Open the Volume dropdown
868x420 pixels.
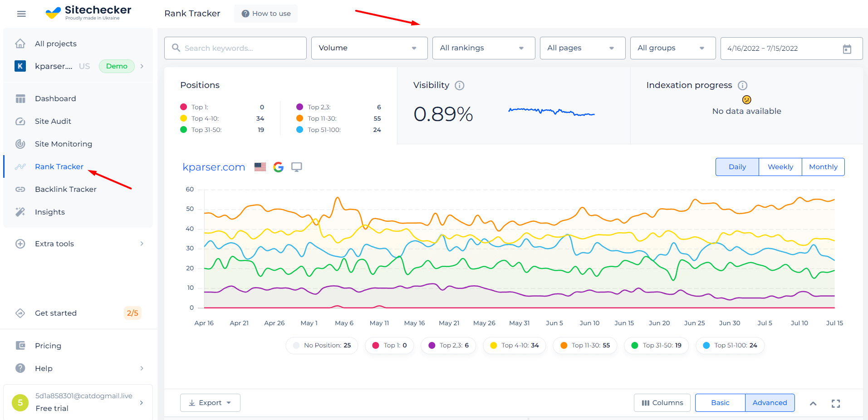click(369, 48)
